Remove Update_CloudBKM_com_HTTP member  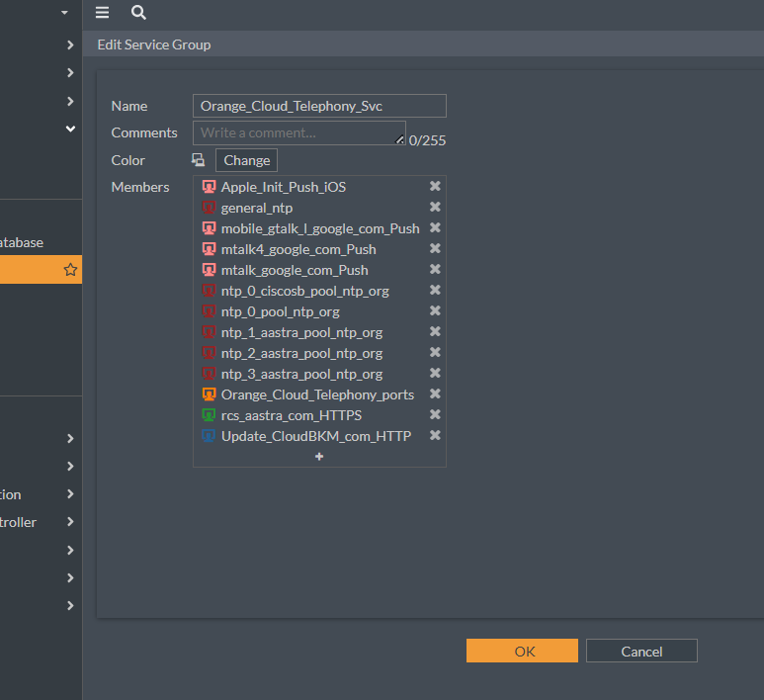click(435, 435)
